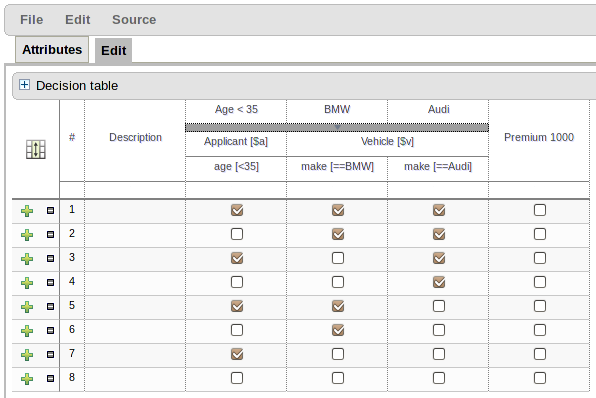Check Age < 35 in row 2
This screenshot has height=398, width=596.
[x=237, y=234]
